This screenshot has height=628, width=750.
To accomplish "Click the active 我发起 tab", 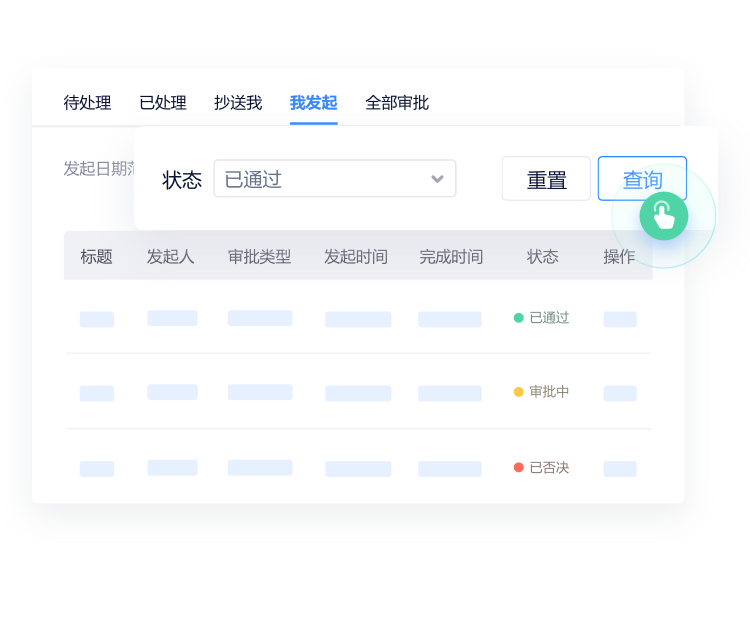I will [x=314, y=103].
